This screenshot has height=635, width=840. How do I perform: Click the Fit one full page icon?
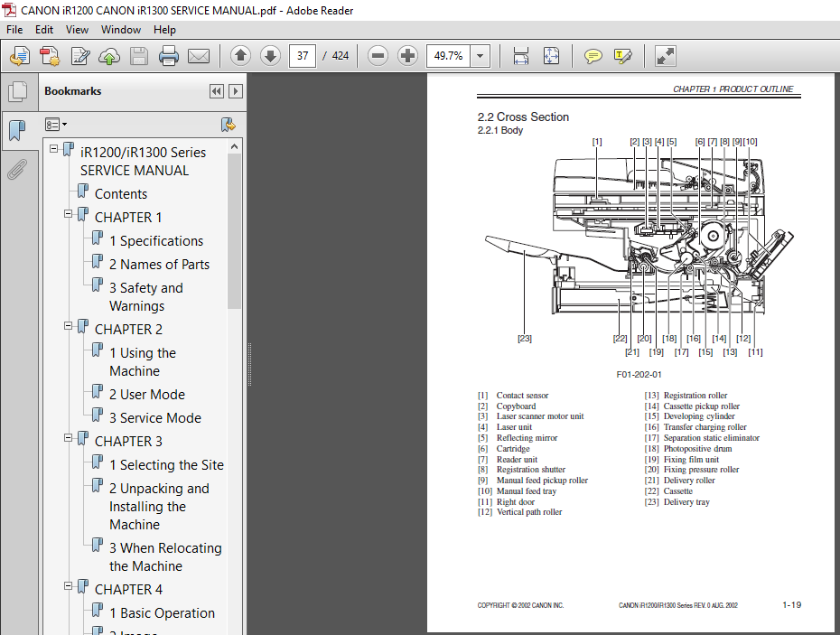tap(551, 56)
